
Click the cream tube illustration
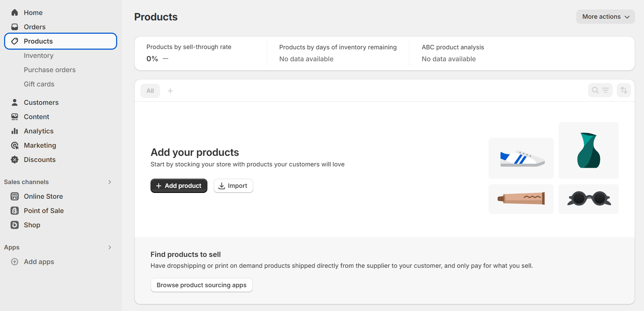pyautogui.click(x=521, y=199)
